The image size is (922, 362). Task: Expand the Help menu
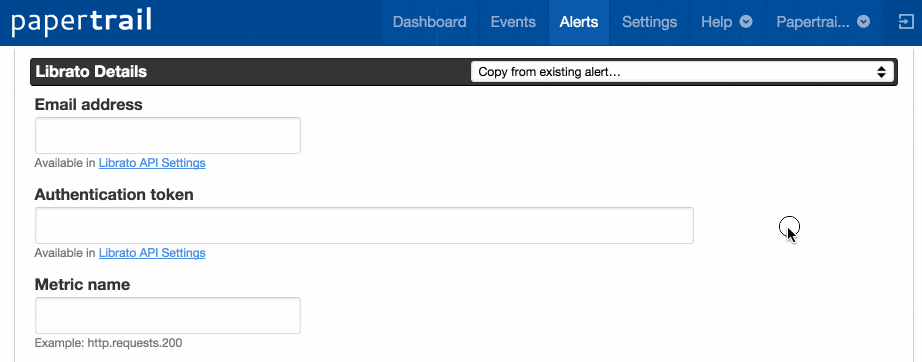click(726, 22)
